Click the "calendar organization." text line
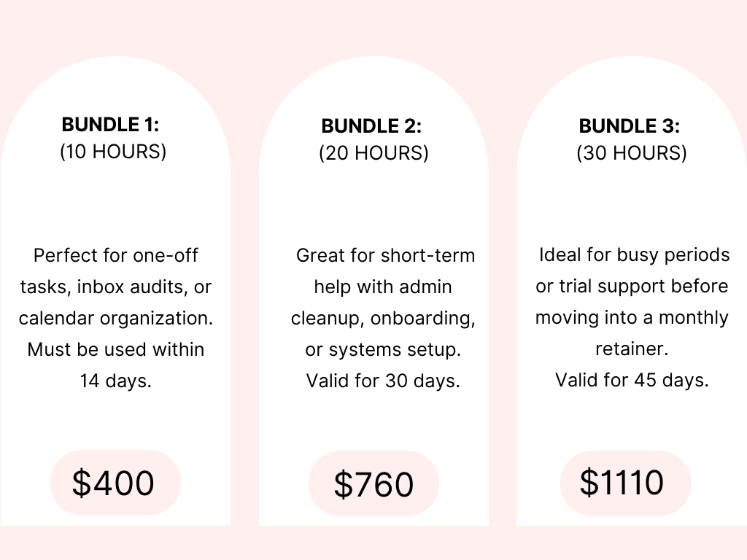The height and width of the screenshot is (560, 747). [x=116, y=319]
